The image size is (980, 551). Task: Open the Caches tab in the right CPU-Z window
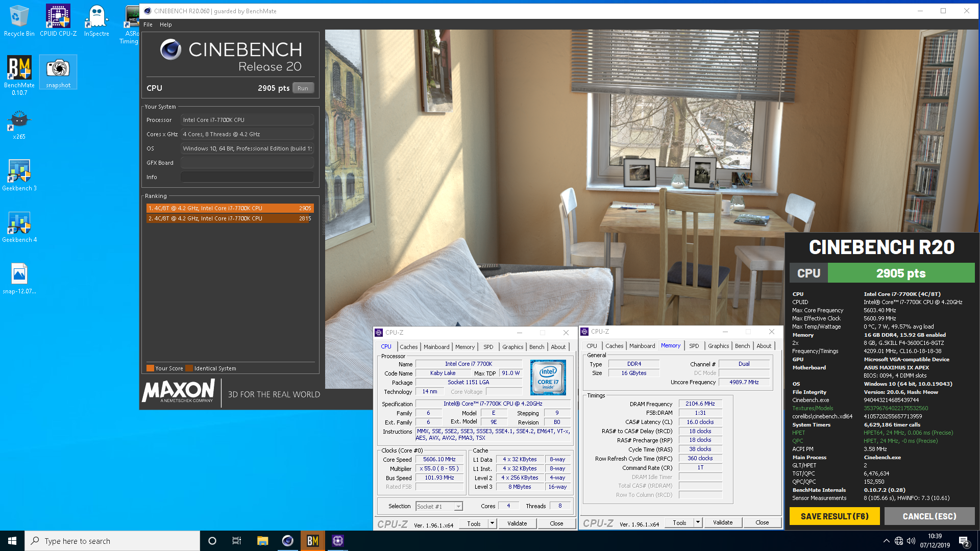point(615,346)
